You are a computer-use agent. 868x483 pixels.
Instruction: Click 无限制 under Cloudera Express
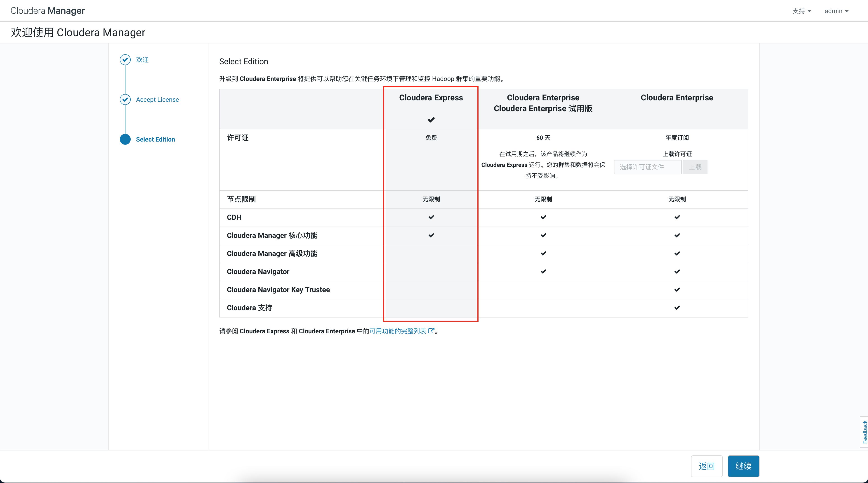click(x=431, y=199)
